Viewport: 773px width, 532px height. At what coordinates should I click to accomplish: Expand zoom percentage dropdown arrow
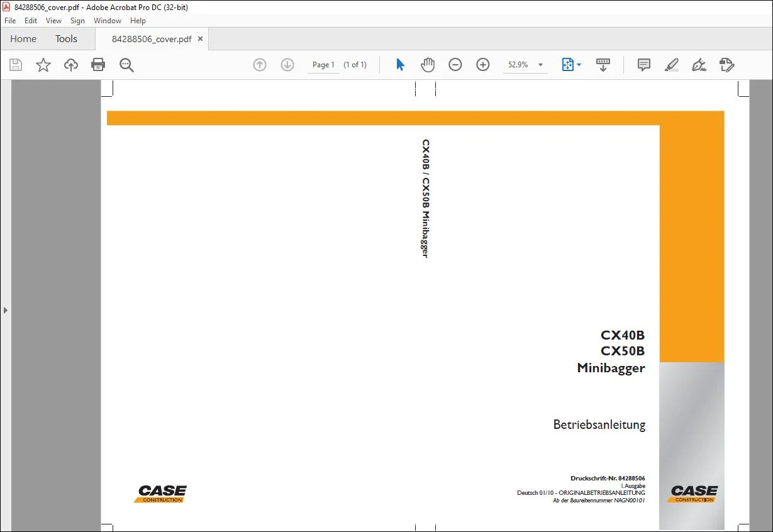540,65
